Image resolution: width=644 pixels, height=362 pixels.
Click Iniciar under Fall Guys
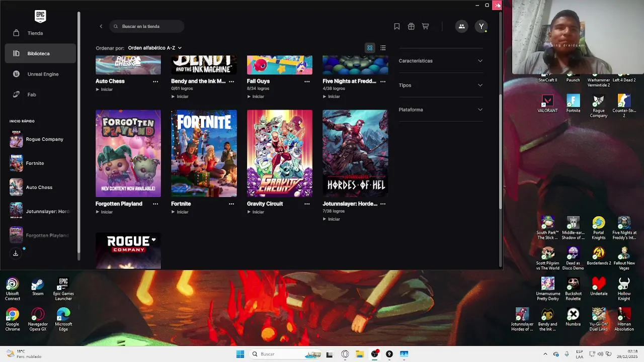tap(256, 97)
